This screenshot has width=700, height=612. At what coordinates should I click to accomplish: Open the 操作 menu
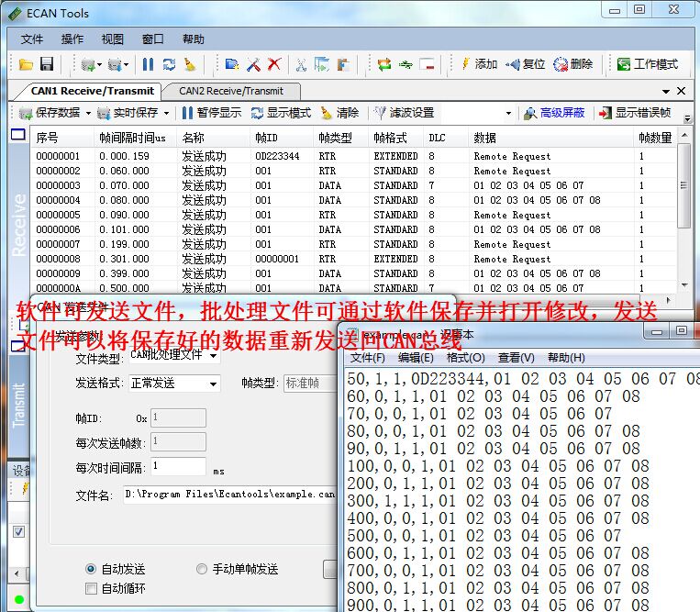click(x=72, y=39)
